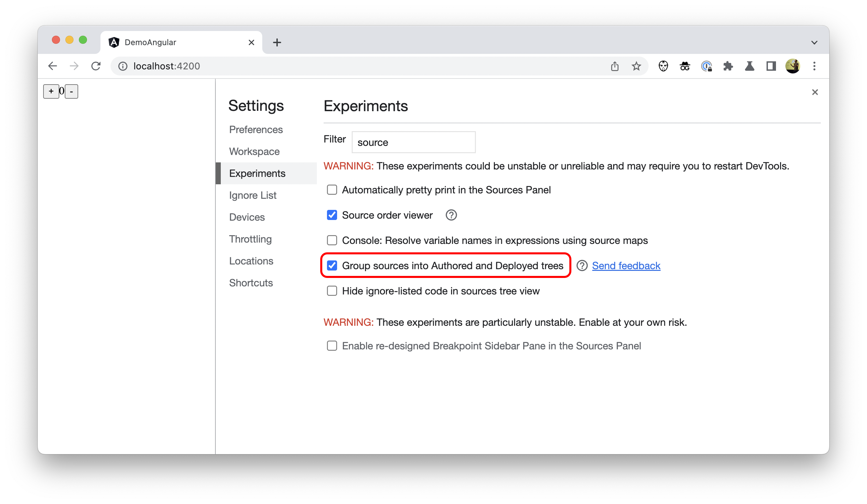Enable Automatically pretty print in Sources Panel
This screenshot has width=867, height=504.
(x=331, y=190)
